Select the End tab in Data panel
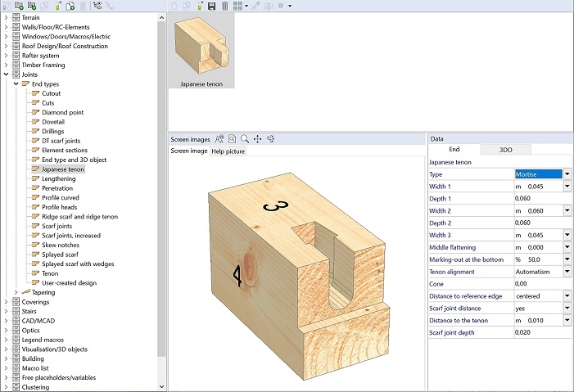Image resolution: width=574 pixels, height=392 pixels. pos(454,149)
